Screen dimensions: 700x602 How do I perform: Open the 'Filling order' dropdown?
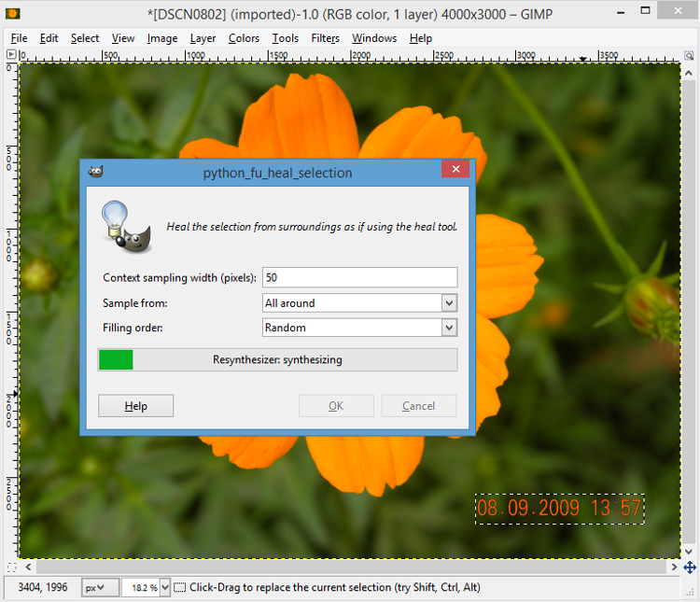(359, 328)
